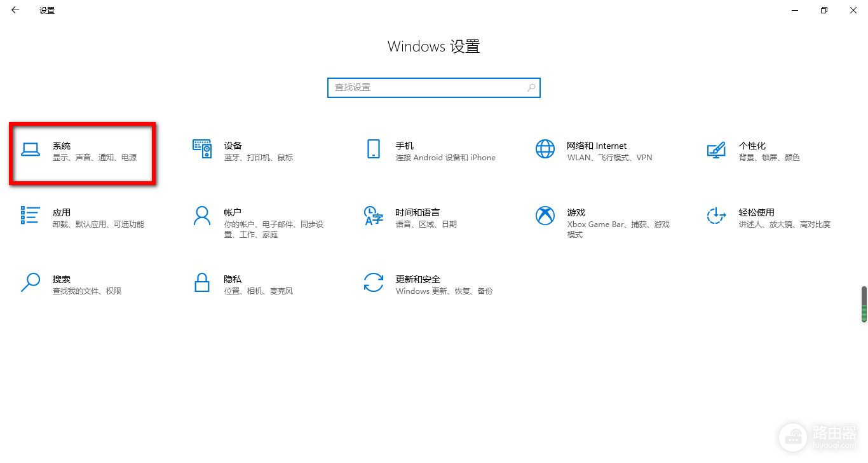Open the 系统 settings title
Screen dimensions: 868x463
coord(62,146)
